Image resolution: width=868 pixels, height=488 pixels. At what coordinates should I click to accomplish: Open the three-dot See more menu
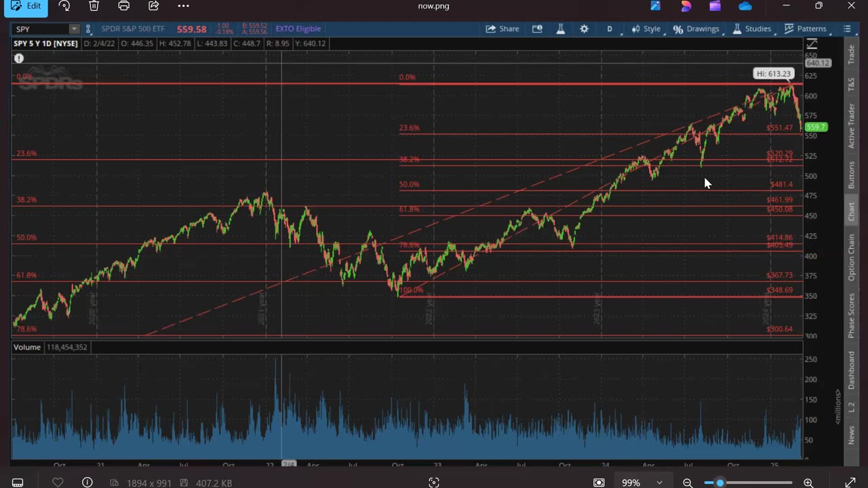pos(184,6)
